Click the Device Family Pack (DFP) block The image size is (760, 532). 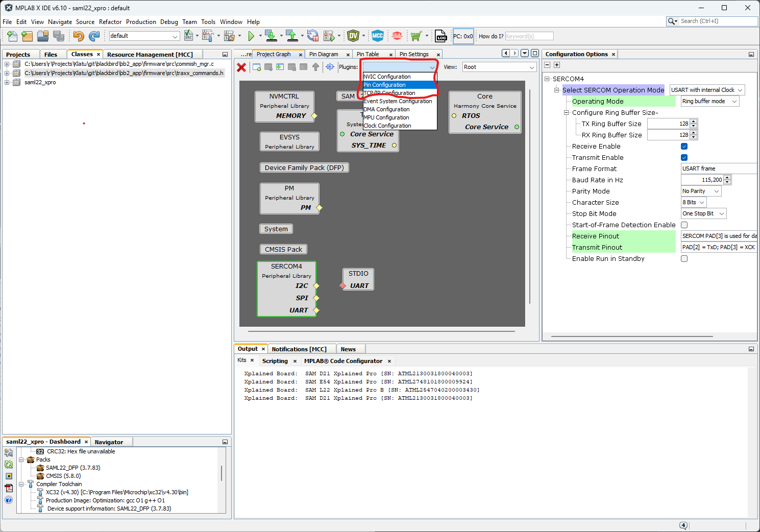click(x=304, y=167)
